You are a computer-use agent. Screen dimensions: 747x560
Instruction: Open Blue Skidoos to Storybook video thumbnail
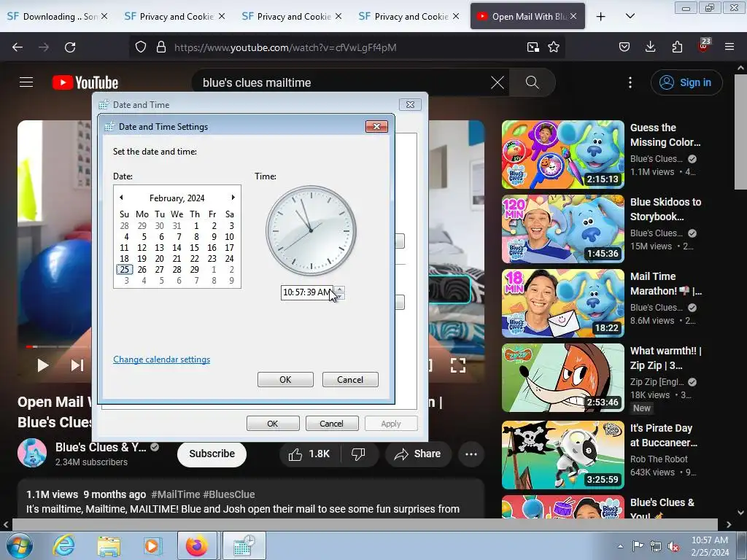pyautogui.click(x=562, y=228)
